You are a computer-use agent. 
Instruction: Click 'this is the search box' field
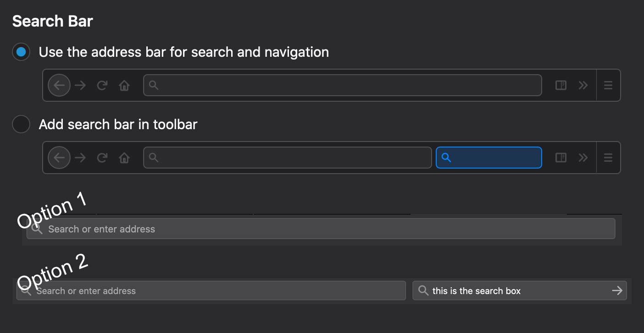click(x=520, y=290)
